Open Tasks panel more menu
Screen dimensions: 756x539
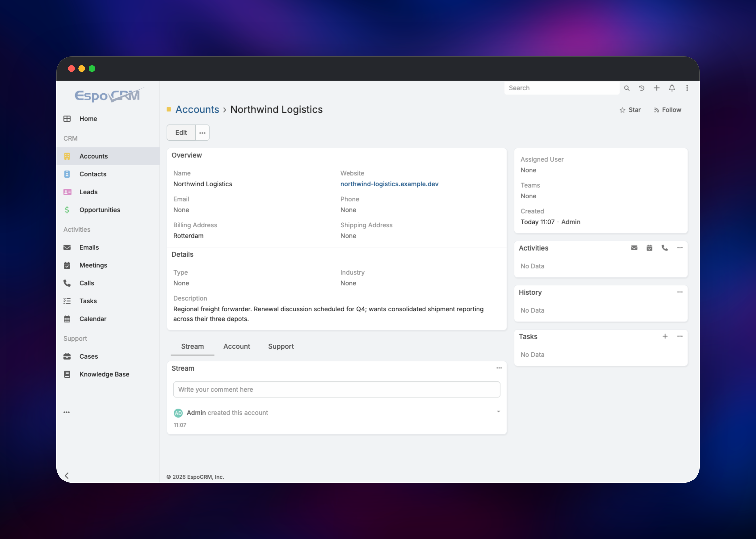tap(680, 337)
